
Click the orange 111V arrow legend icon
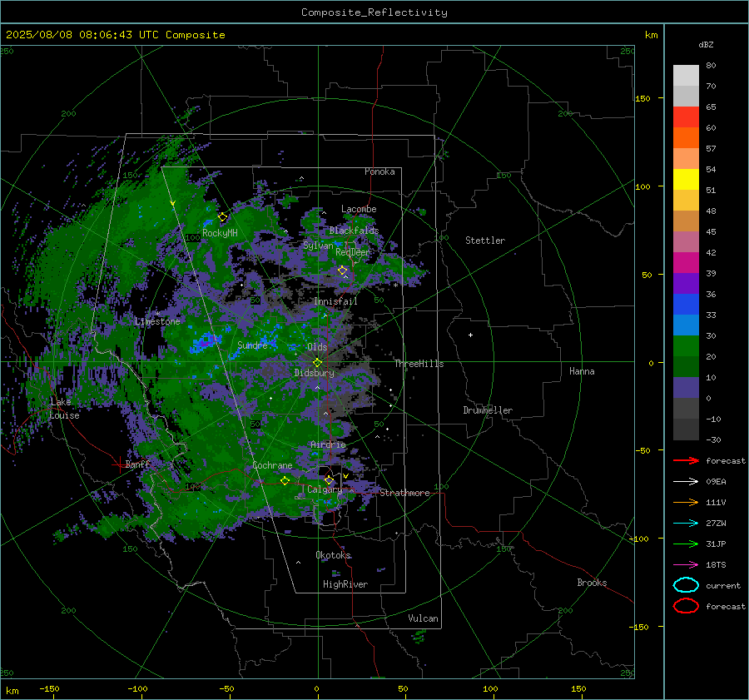pos(686,502)
